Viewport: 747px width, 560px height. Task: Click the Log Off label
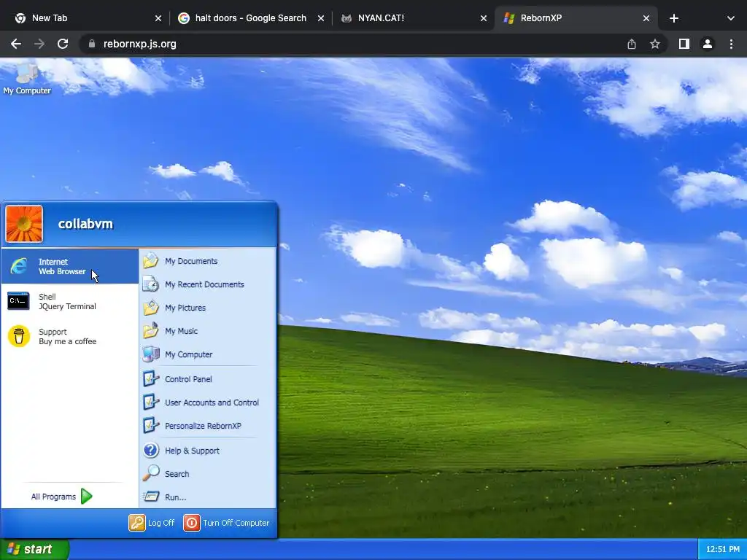point(161,523)
